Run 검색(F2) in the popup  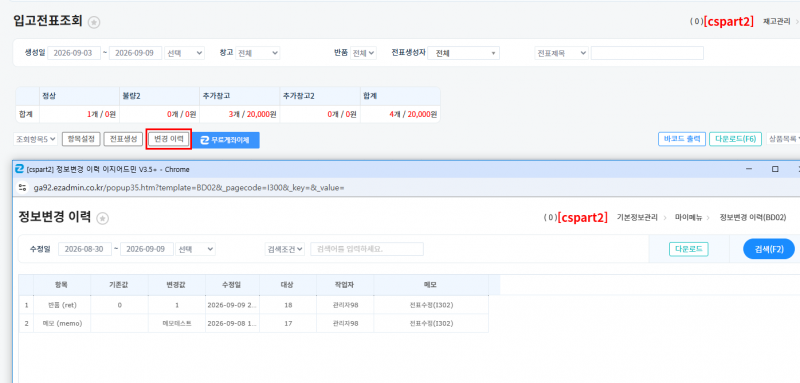(769, 249)
